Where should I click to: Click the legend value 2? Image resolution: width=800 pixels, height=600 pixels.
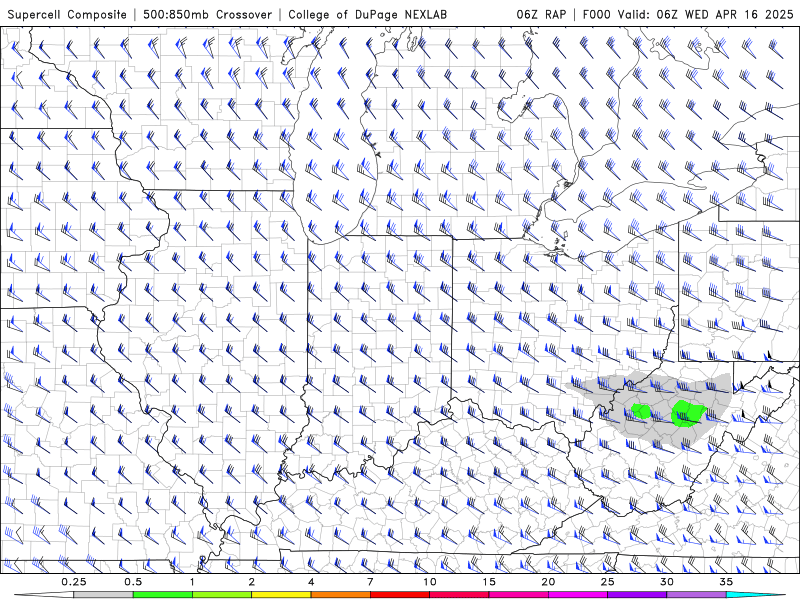pyautogui.click(x=252, y=582)
